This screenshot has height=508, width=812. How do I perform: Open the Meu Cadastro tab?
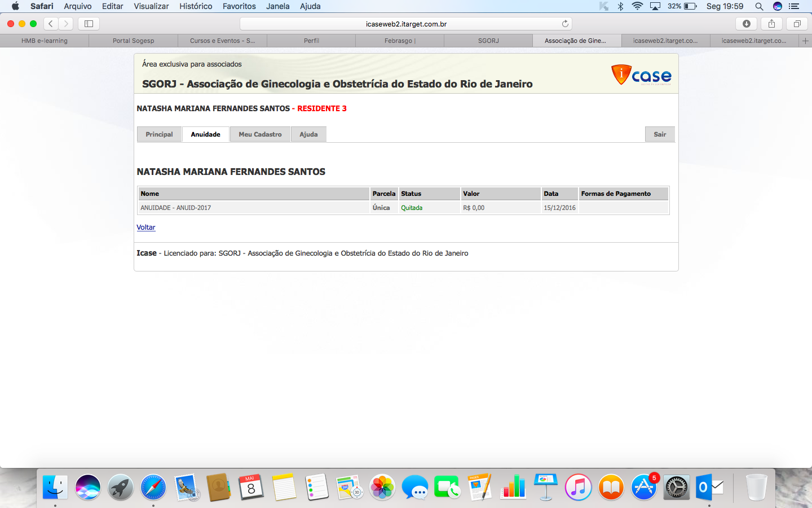pos(260,134)
